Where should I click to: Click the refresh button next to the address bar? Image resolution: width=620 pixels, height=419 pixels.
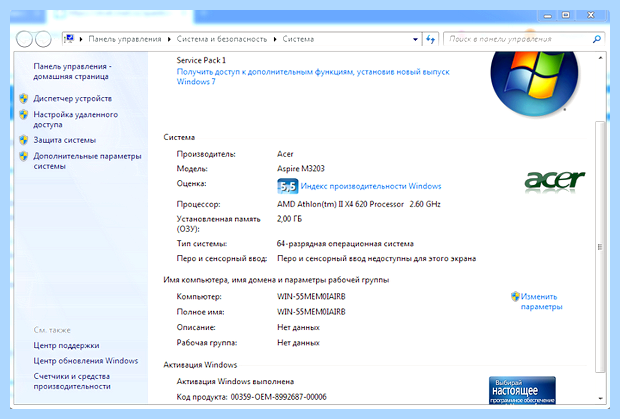(430, 39)
